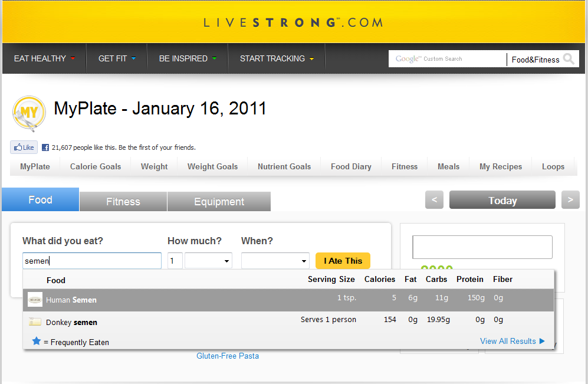Click the Serving Size column header
This screenshot has width=588, height=384.
[x=331, y=280]
